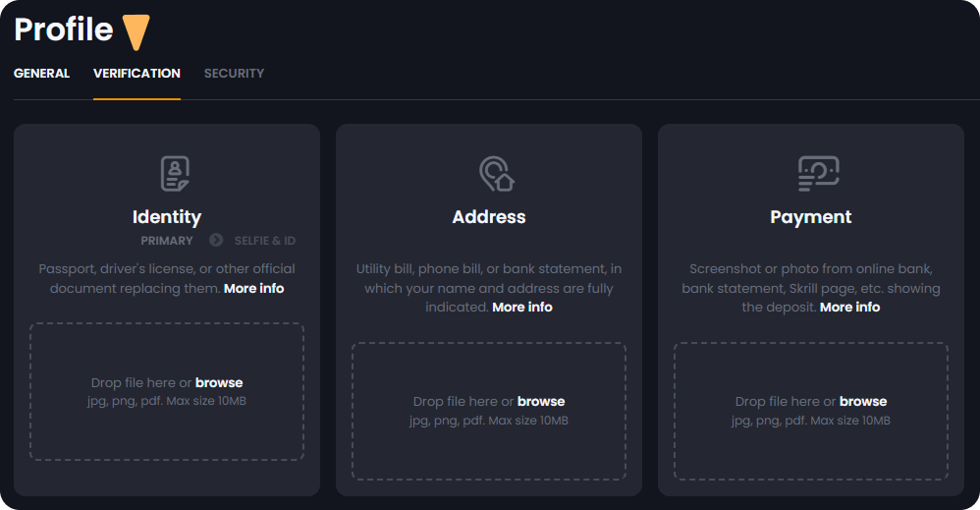Open More info in the Address card

click(x=521, y=308)
